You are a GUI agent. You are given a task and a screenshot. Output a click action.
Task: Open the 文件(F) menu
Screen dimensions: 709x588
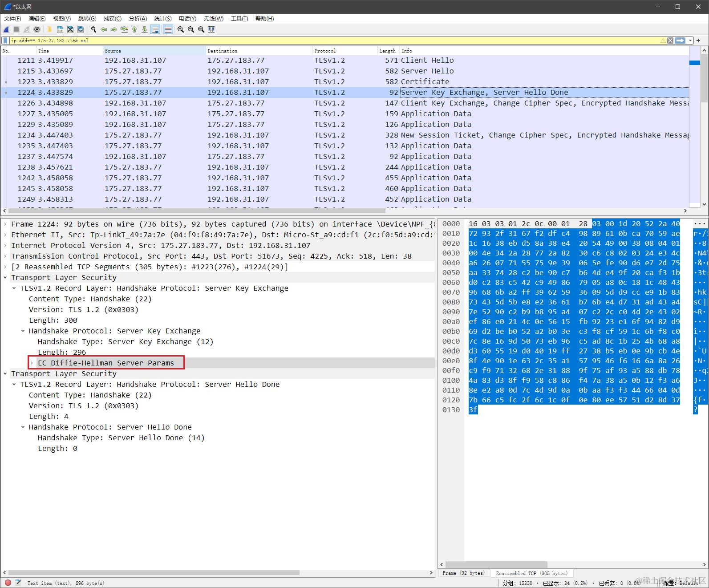point(12,18)
